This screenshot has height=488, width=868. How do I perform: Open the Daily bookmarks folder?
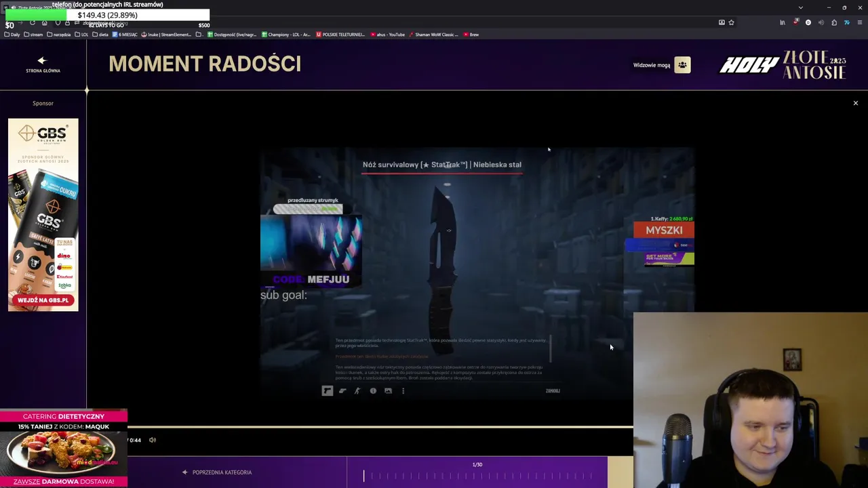point(12,35)
